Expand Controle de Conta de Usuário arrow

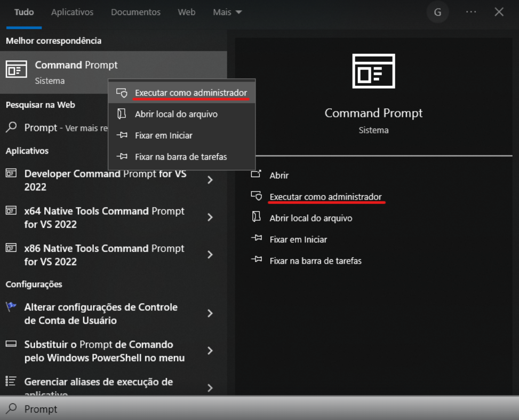pyautogui.click(x=210, y=313)
